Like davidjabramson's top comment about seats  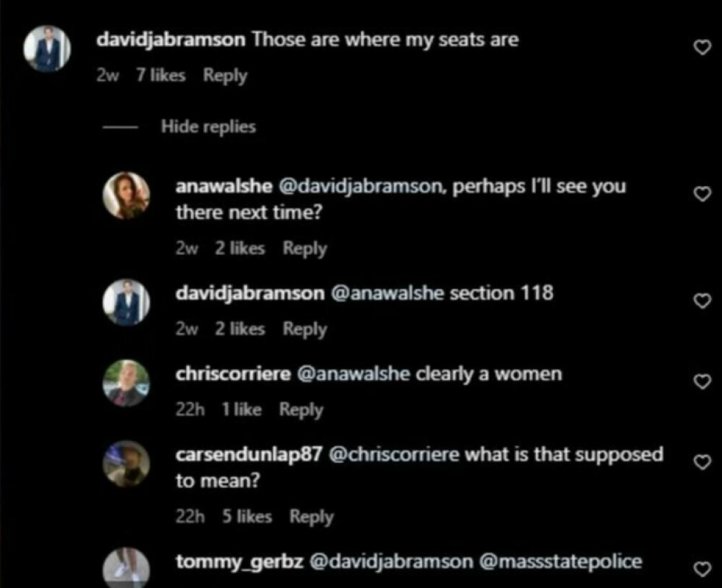pos(702,47)
